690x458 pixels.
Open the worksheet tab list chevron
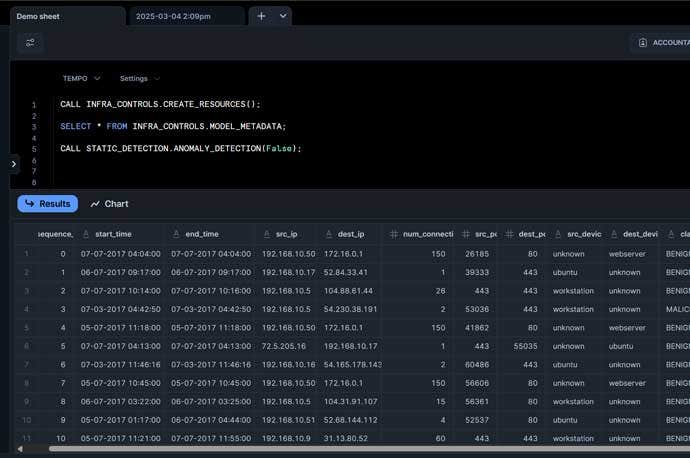(283, 16)
